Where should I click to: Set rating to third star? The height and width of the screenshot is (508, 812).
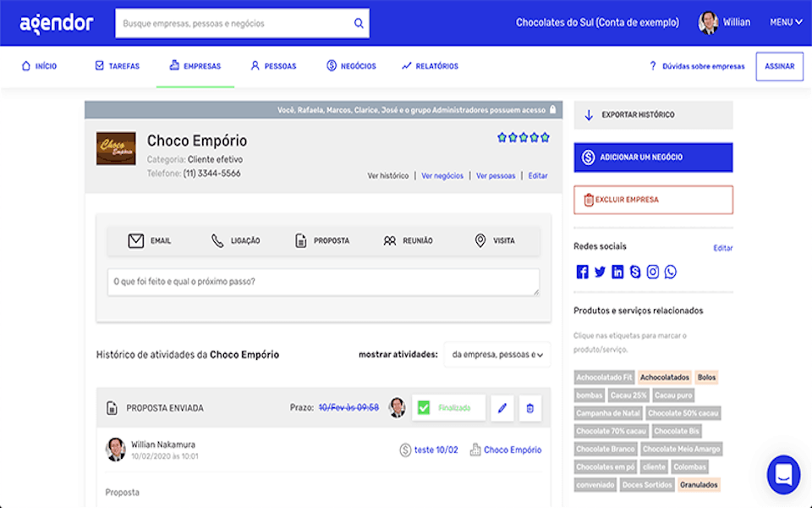(523, 137)
